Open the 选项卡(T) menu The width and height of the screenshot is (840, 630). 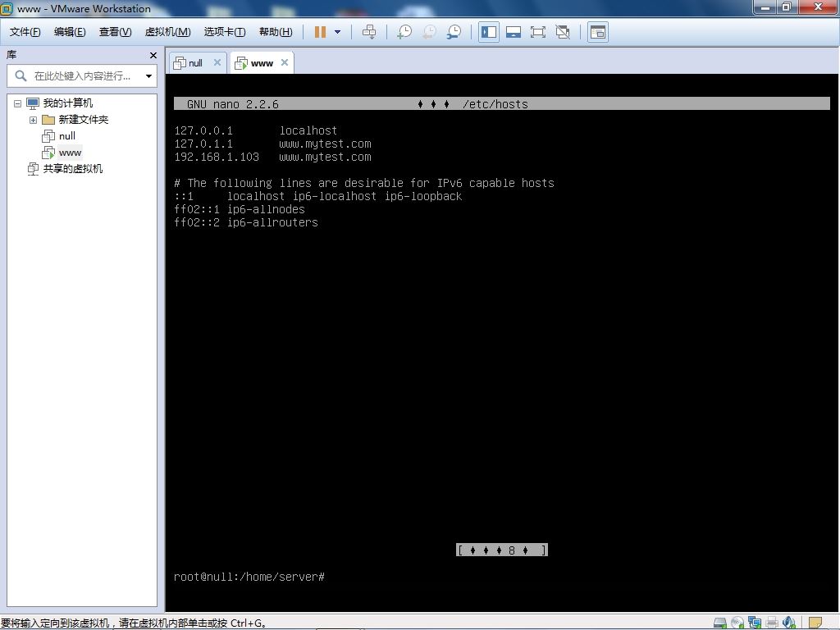coord(225,32)
